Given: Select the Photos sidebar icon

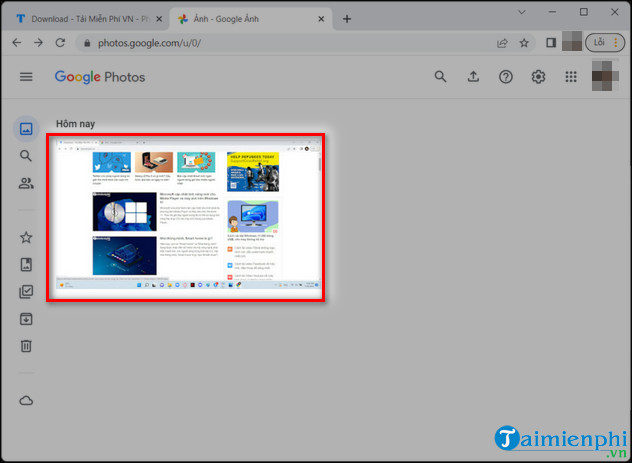Looking at the screenshot, I should tap(26, 129).
